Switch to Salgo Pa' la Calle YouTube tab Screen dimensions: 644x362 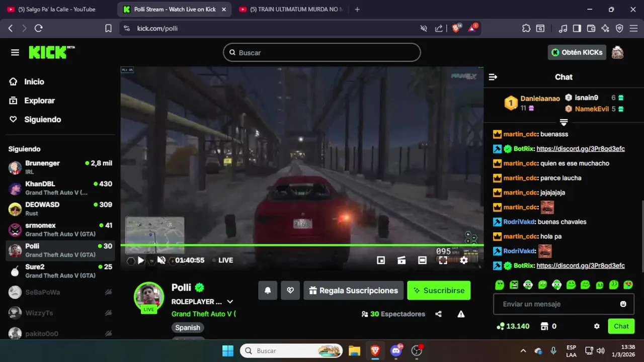(x=58, y=9)
